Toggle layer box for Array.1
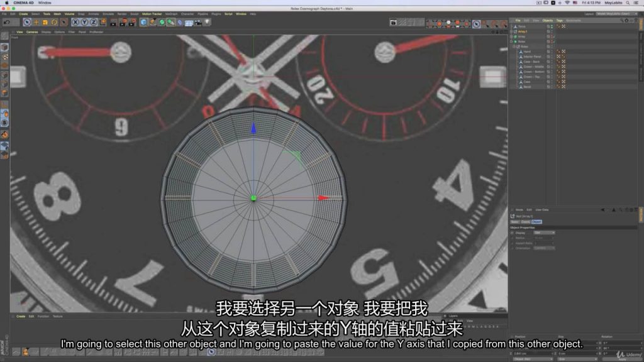 [548, 31]
